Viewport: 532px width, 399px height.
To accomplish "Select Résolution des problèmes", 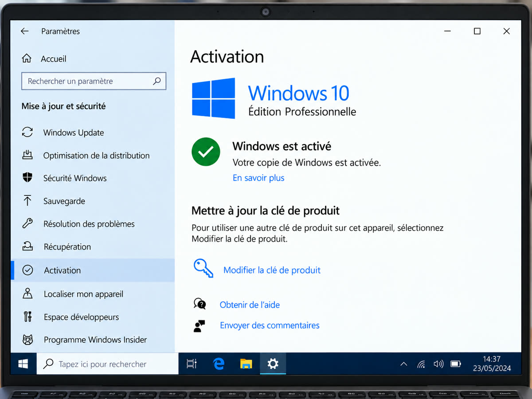I will tap(89, 224).
